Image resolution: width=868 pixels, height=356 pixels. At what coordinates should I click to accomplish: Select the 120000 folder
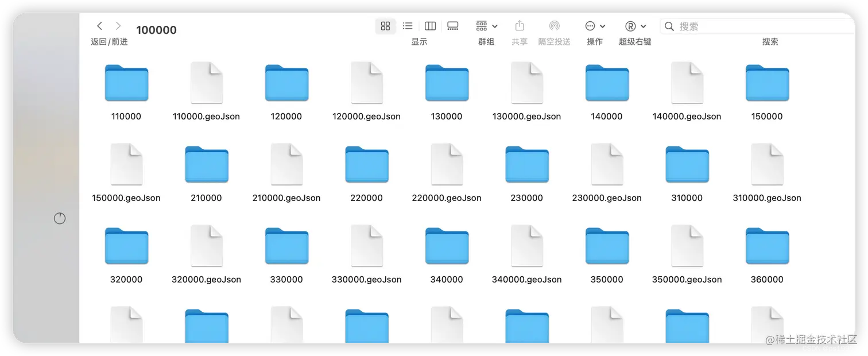pyautogui.click(x=286, y=84)
